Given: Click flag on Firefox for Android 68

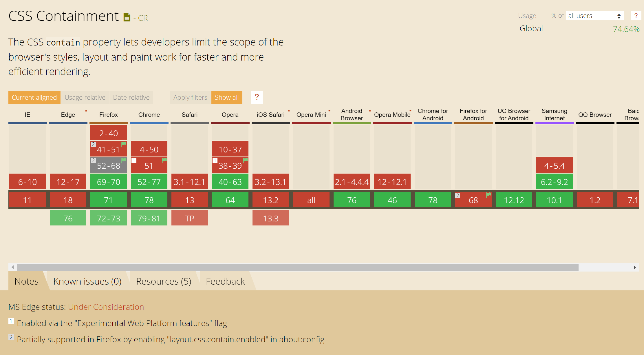Looking at the screenshot, I should tap(489, 195).
